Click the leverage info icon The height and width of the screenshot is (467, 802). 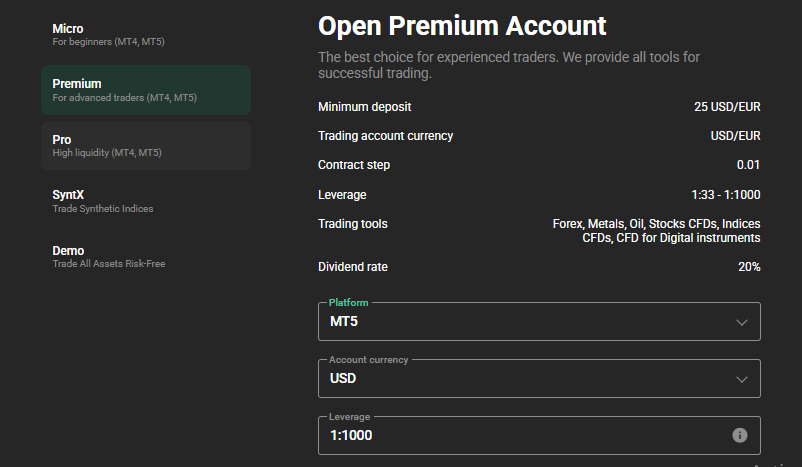point(740,435)
